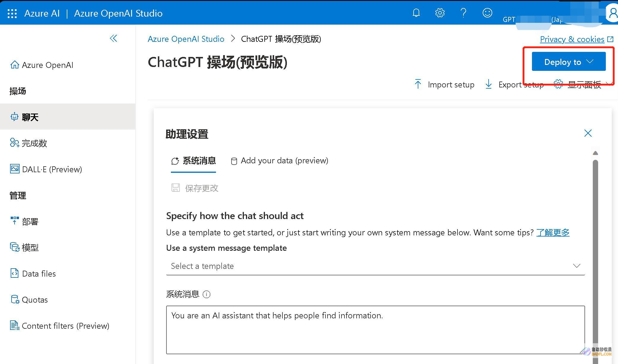The height and width of the screenshot is (364, 618).
Task: Close the 助理设置 panel
Action: pyautogui.click(x=588, y=133)
